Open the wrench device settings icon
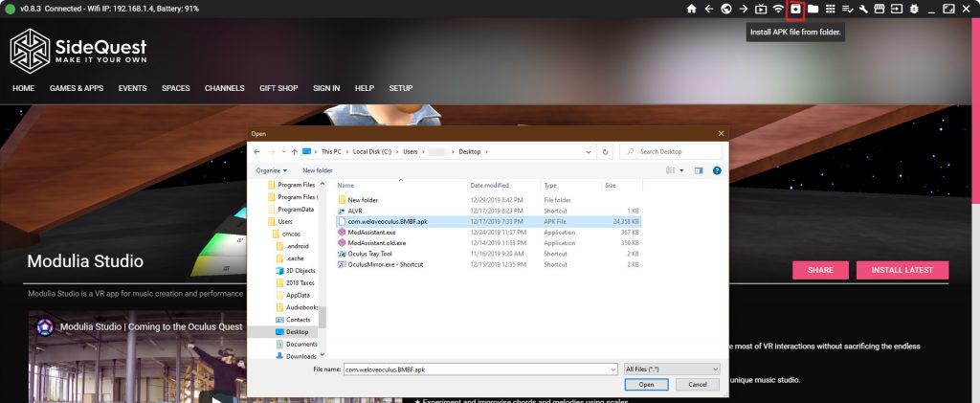 [x=864, y=9]
